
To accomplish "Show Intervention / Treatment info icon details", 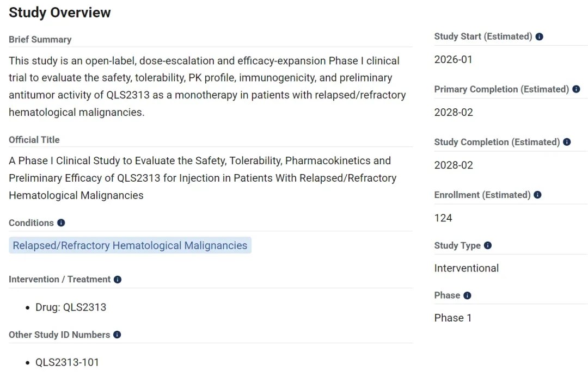I will [x=118, y=280].
